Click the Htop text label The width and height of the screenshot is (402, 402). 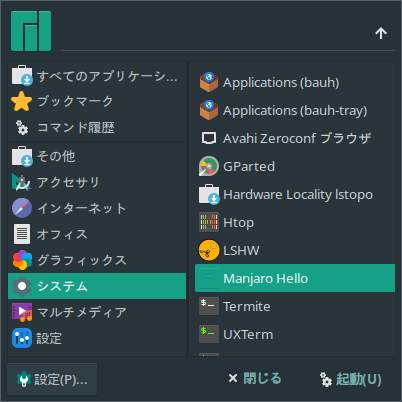(x=239, y=223)
